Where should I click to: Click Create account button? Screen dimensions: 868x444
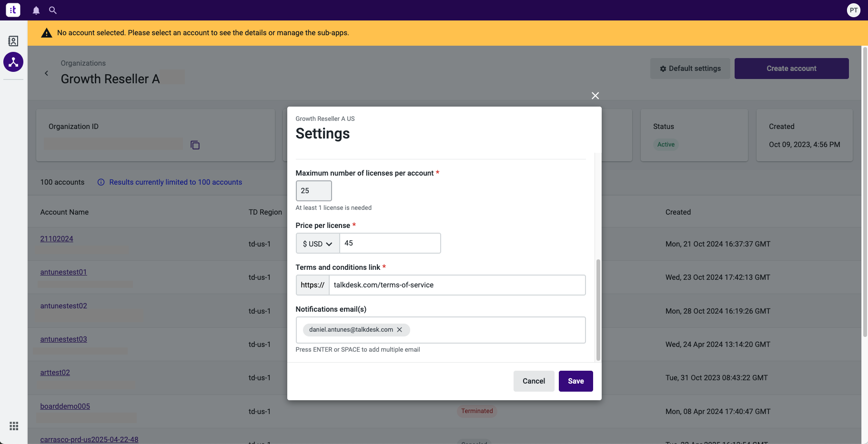pyautogui.click(x=791, y=69)
